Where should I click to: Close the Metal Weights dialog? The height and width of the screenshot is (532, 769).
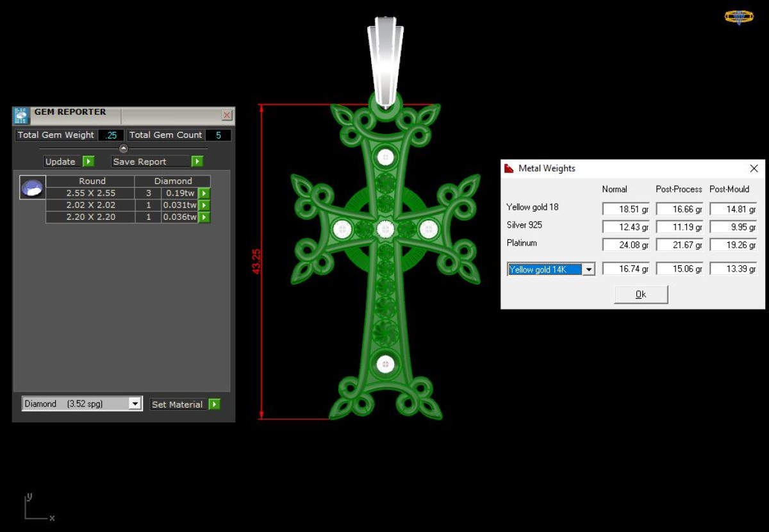[x=754, y=169]
